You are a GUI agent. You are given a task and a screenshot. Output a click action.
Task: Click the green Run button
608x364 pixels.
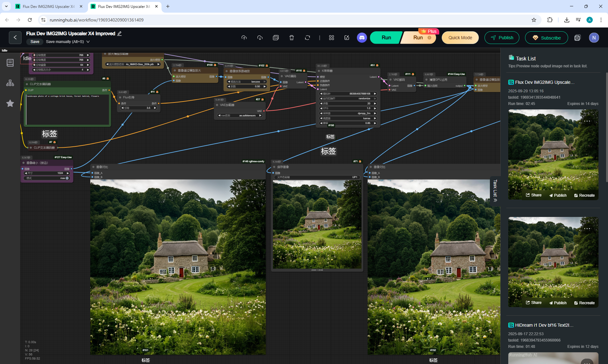tap(386, 38)
